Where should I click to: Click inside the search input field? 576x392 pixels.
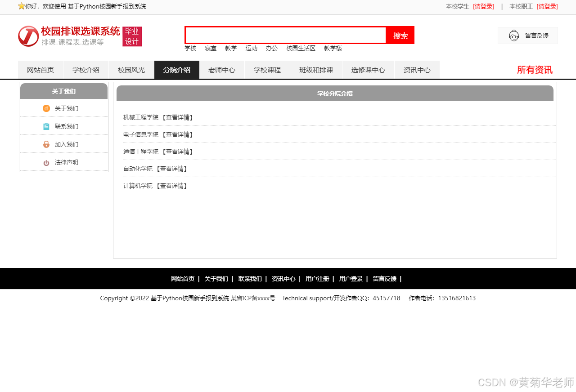[x=285, y=35]
